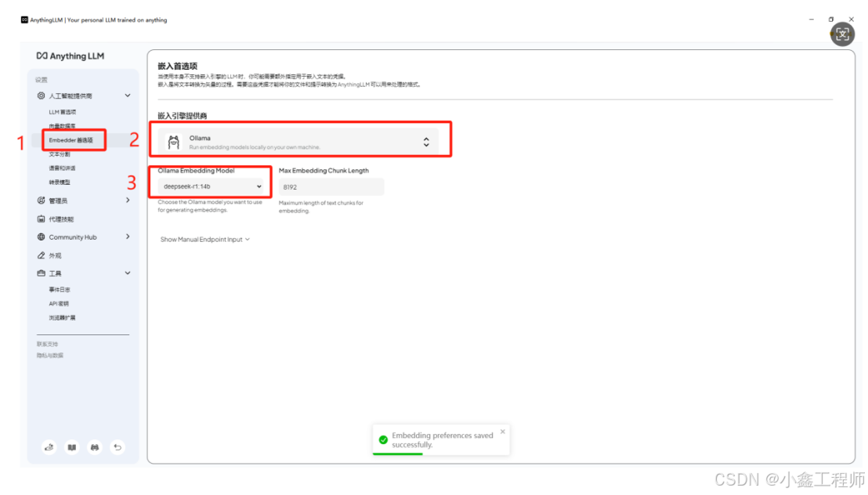868x495 pixels.
Task: Click the 代理技能 robot icon
Action: pos(41,219)
